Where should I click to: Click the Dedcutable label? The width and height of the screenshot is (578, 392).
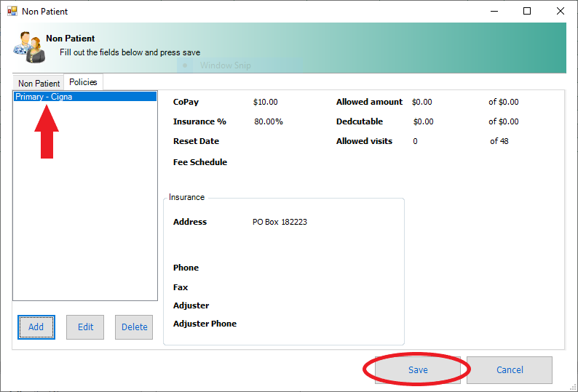(x=360, y=121)
